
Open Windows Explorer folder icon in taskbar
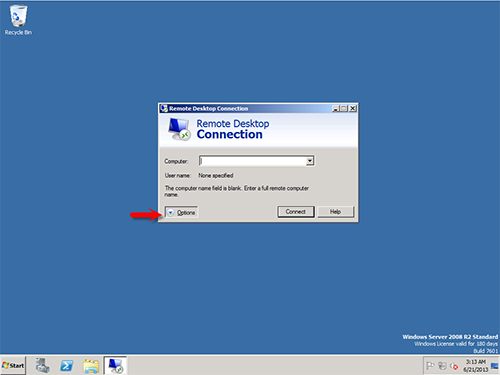pos(91,366)
